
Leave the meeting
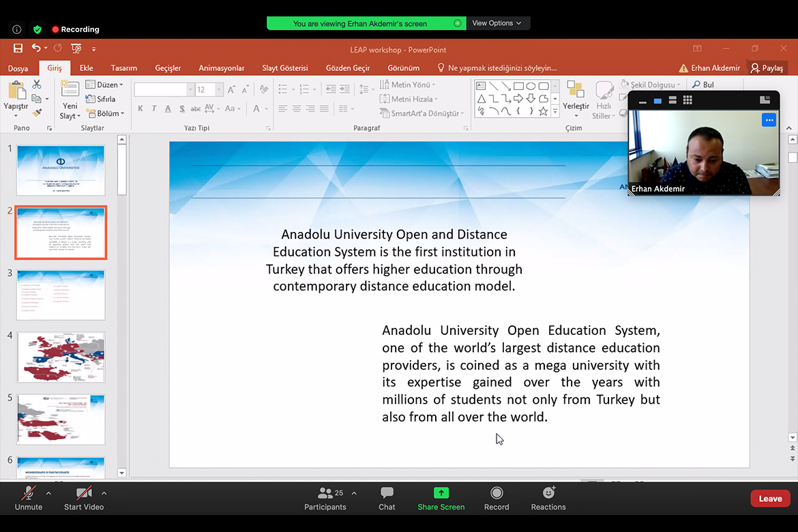coord(770,499)
